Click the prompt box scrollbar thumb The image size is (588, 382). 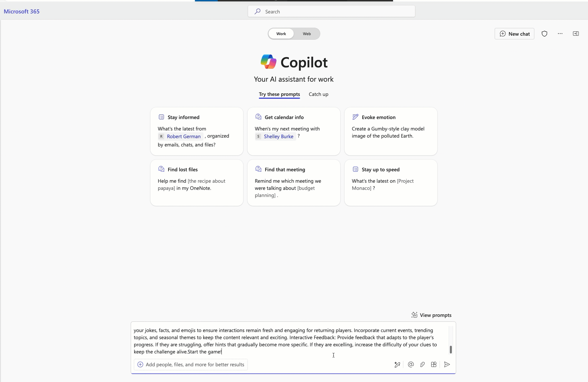(x=451, y=349)
